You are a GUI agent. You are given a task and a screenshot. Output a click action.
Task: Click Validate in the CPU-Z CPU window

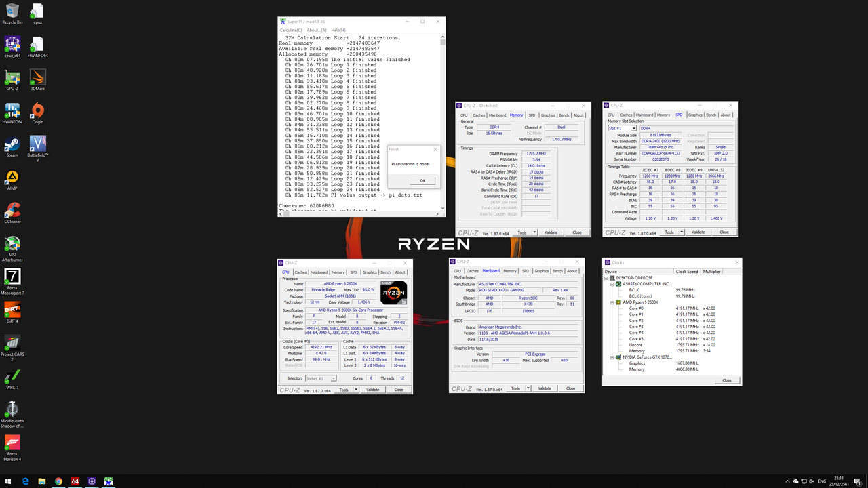pos(372,390)
